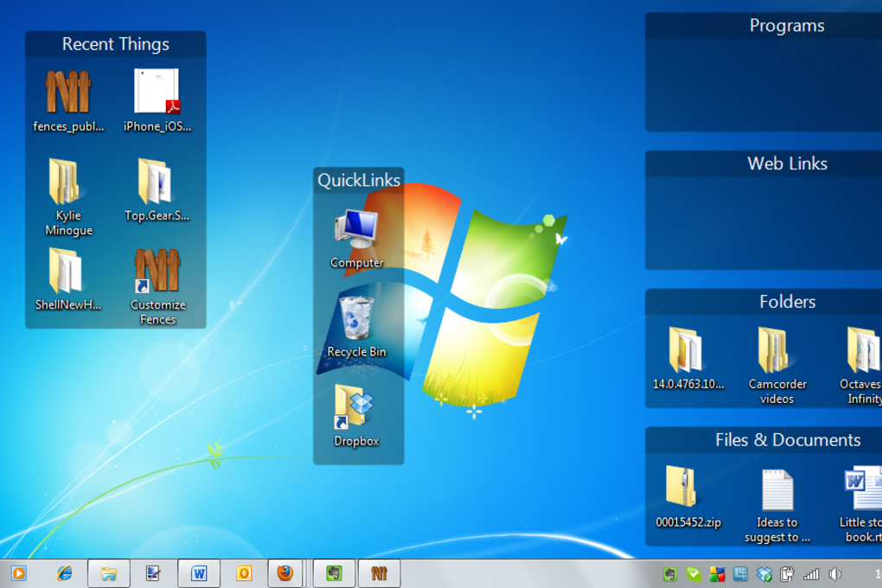This screenshot has width=882, height=588.
Task: Open Internet Explorer from taskbar
Action: (65, 573)
